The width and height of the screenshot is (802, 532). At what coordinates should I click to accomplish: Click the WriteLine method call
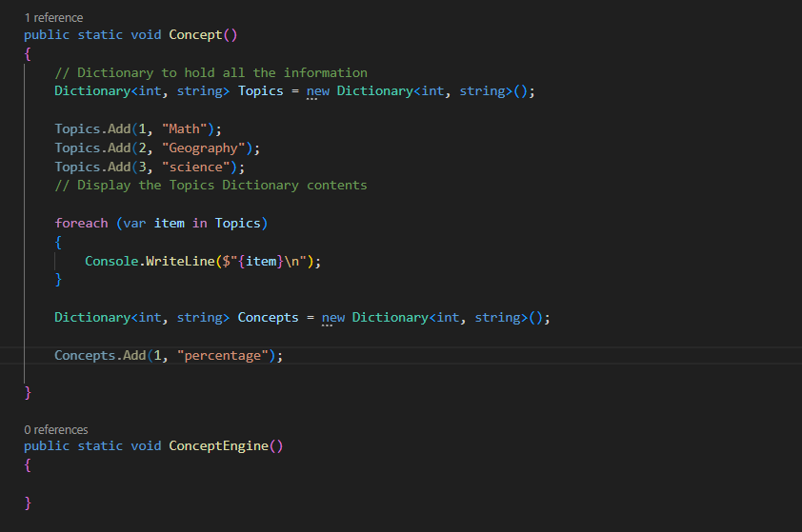tap(179, 261)
